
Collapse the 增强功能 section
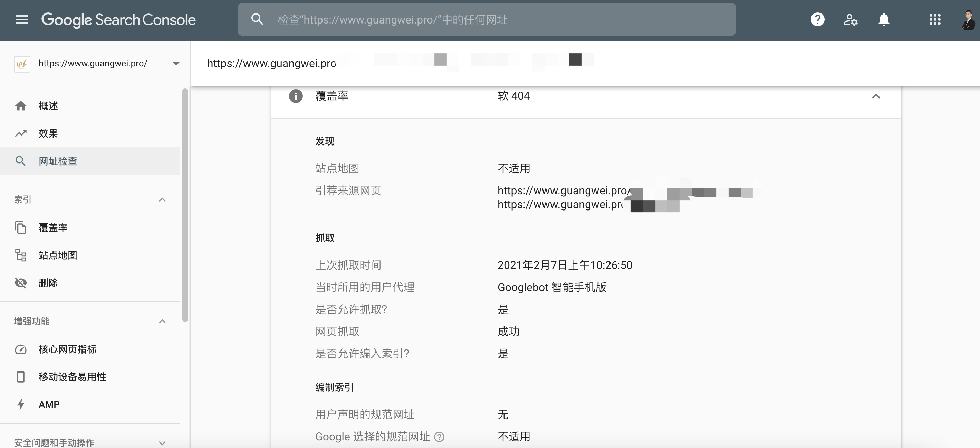[162, 321]
